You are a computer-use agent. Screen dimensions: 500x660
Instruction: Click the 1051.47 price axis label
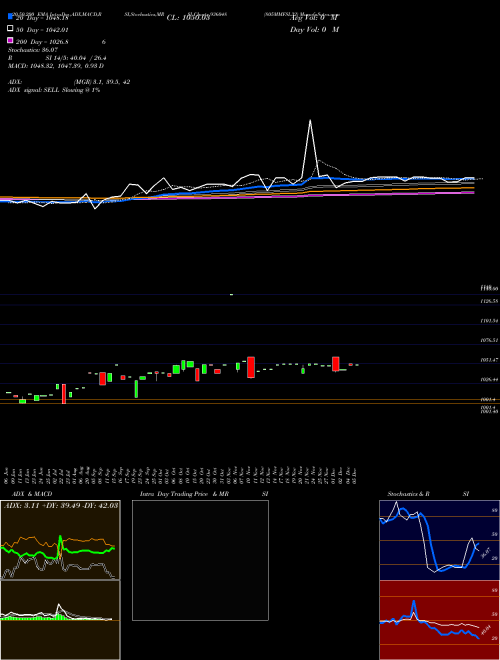pos(489,360)
